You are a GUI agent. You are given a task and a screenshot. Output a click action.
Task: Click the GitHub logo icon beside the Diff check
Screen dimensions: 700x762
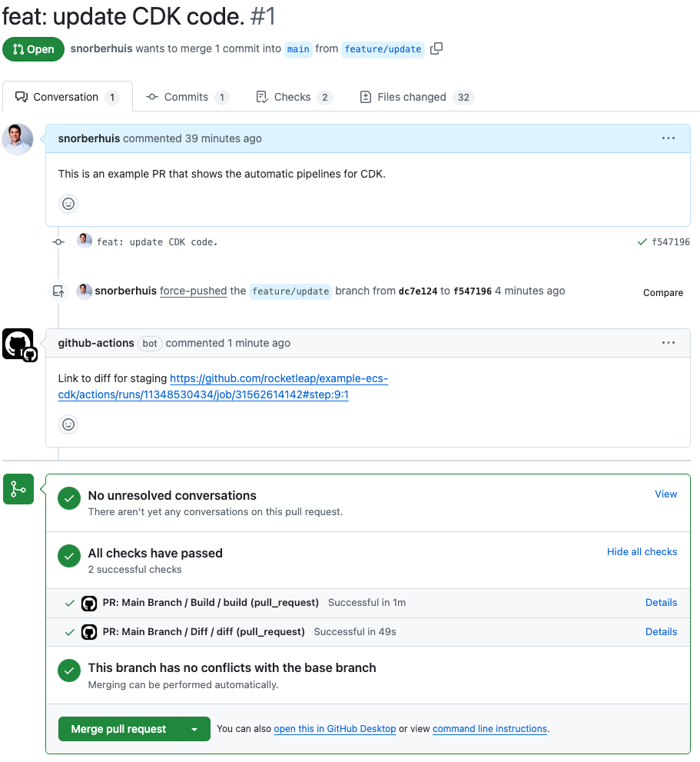pos(89,631)
